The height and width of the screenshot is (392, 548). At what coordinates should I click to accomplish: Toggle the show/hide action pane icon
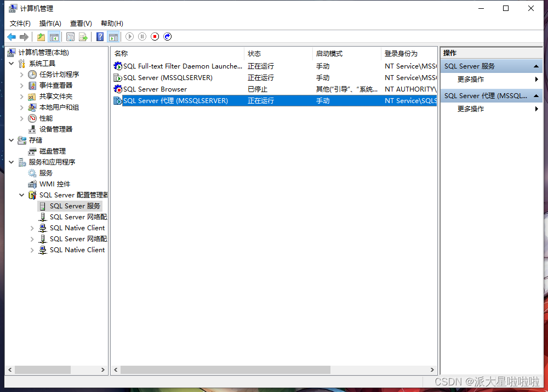113,37
